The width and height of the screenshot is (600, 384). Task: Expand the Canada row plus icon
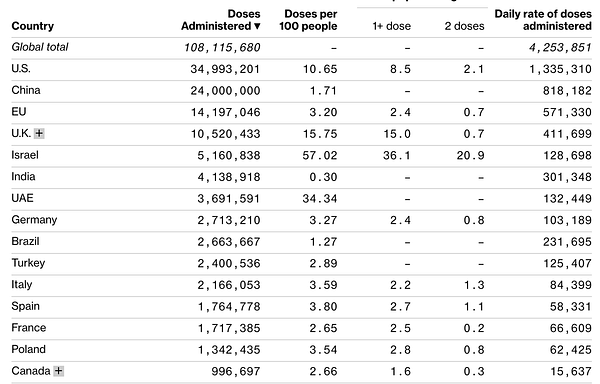[59, 371]
